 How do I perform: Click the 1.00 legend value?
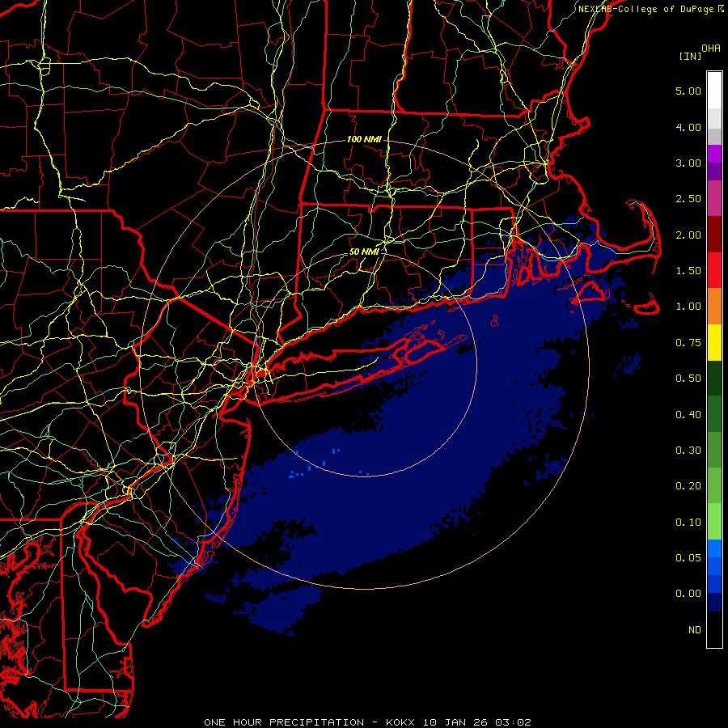pos(688,307)
